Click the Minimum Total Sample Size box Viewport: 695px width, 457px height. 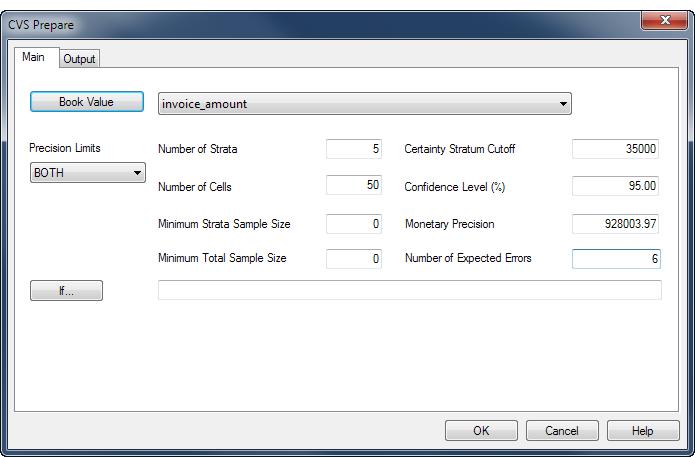pos(354,258)
